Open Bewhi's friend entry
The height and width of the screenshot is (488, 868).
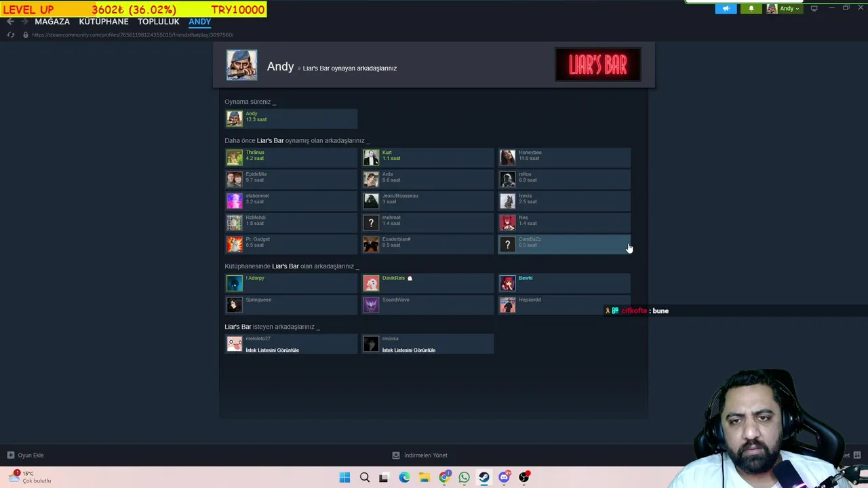pyautogui.click(x=565, y=283)
